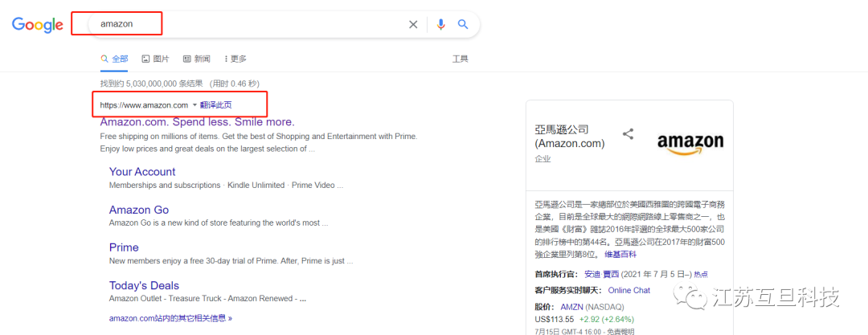Open the 新闻 (News) tab
Viewport: 868px width, 335px height.
point(197,59)
